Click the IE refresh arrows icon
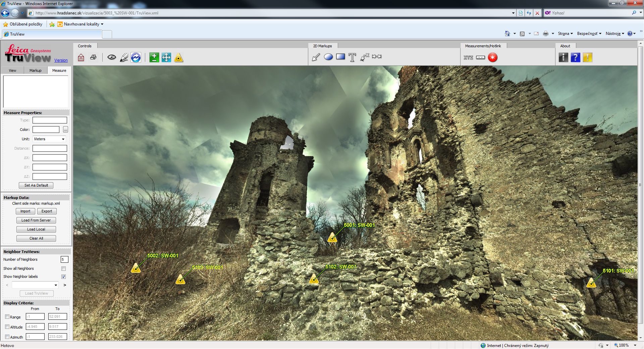The image size is (644, 349). tap(529, 13)
